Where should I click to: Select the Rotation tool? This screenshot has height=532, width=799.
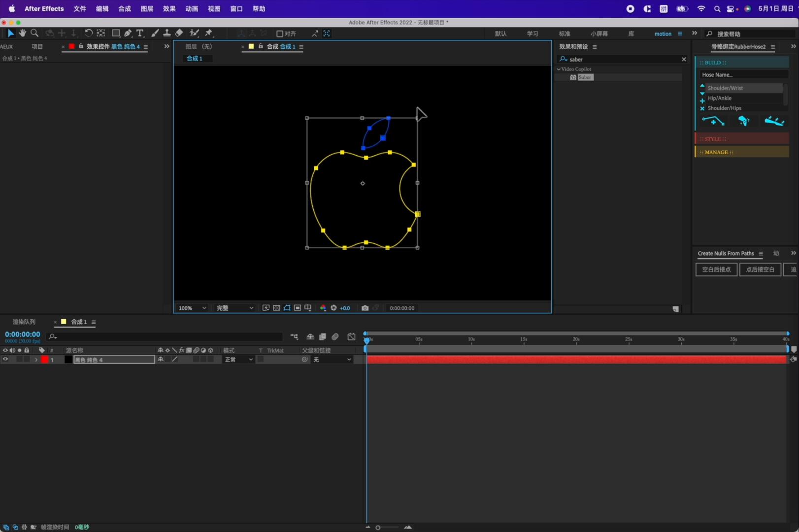tap(89, 33)
